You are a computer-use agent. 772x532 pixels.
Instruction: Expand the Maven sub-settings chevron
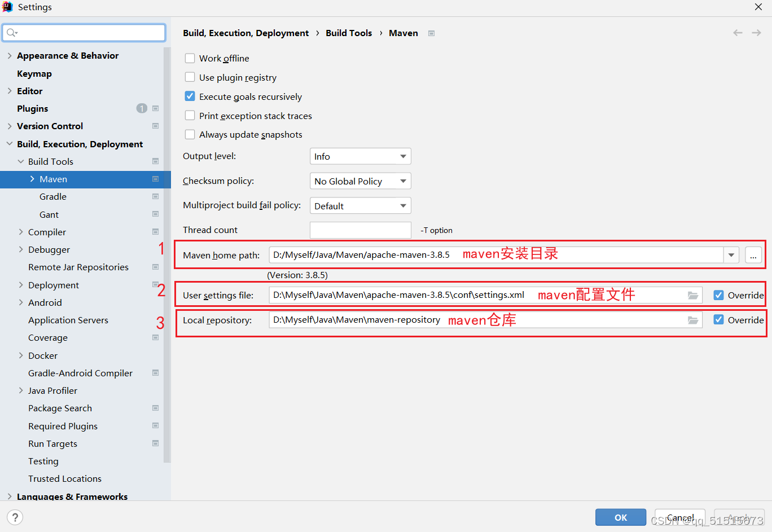32,179
